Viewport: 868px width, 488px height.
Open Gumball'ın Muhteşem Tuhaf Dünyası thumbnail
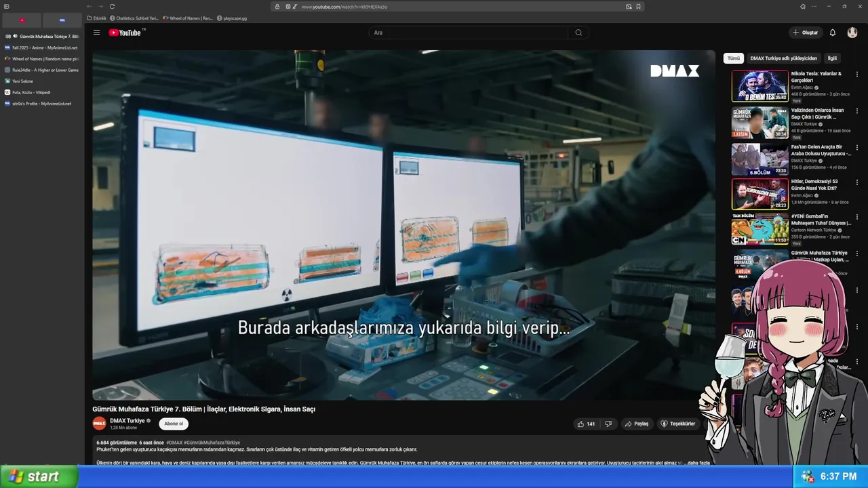pyautogui.click(x=759, y=229)
